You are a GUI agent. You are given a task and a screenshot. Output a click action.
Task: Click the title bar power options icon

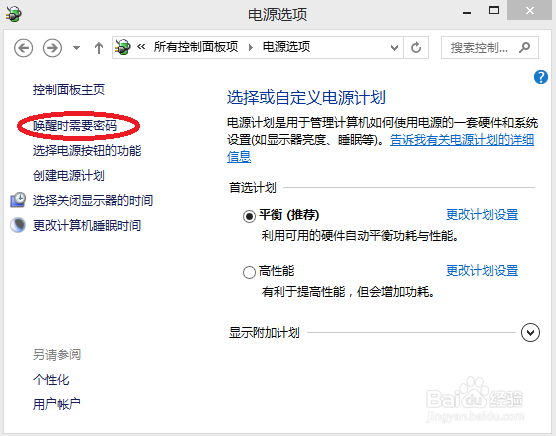[14, 13]
